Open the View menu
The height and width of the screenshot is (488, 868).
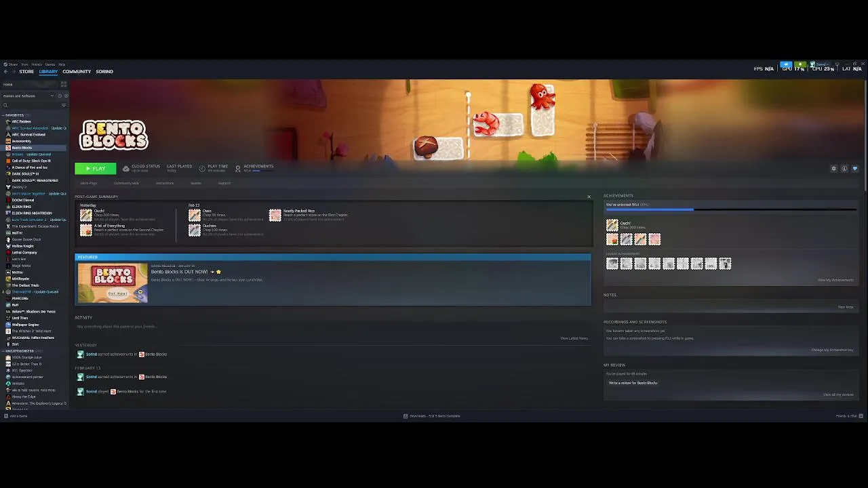(x=24, y=64)
